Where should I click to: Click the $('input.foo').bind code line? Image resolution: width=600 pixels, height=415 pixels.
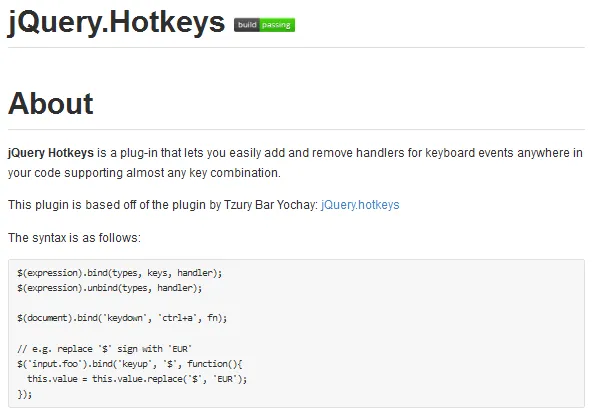pyautogui.click(x=130, y=363)
